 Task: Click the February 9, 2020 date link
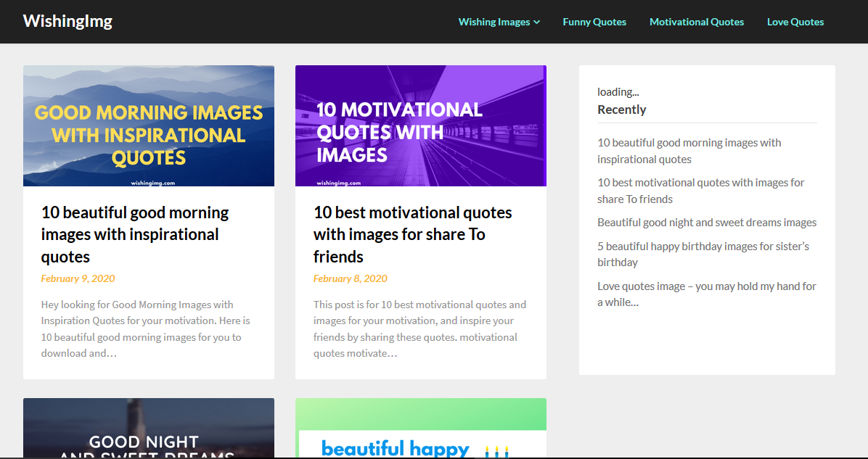pos(78,278)
